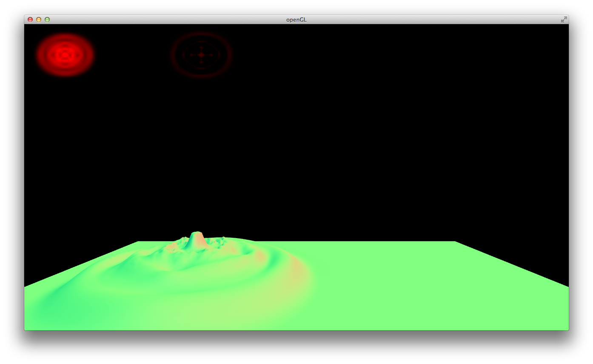Viewport: 593px width, 364px height.
Task: Click the small bumps right of the central peak
Action: pos(220,242)
